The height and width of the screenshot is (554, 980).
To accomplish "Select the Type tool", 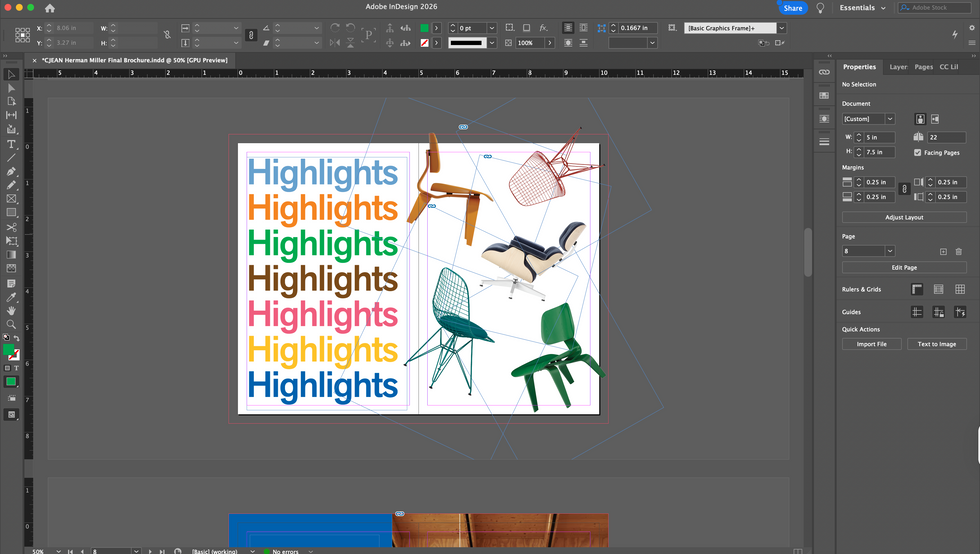I will coord(11,144).
